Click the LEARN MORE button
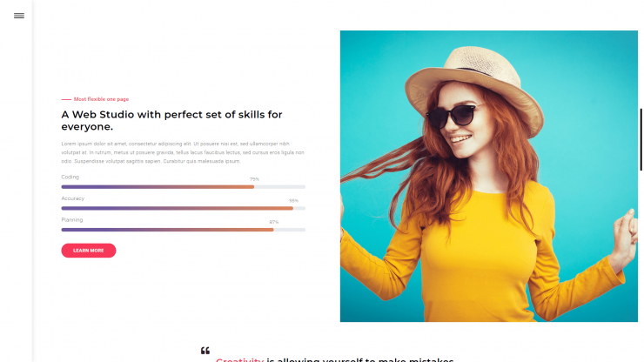The height and width of the screenshot is (362, 644). 88,251
